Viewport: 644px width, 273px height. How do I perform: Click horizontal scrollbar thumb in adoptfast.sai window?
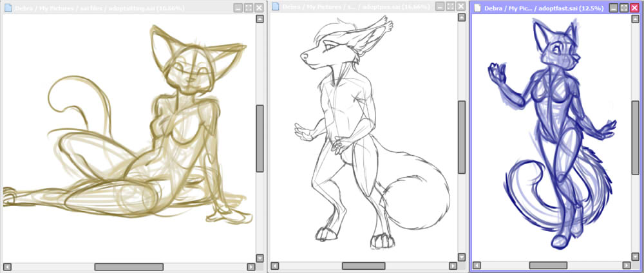click(548, 266)
